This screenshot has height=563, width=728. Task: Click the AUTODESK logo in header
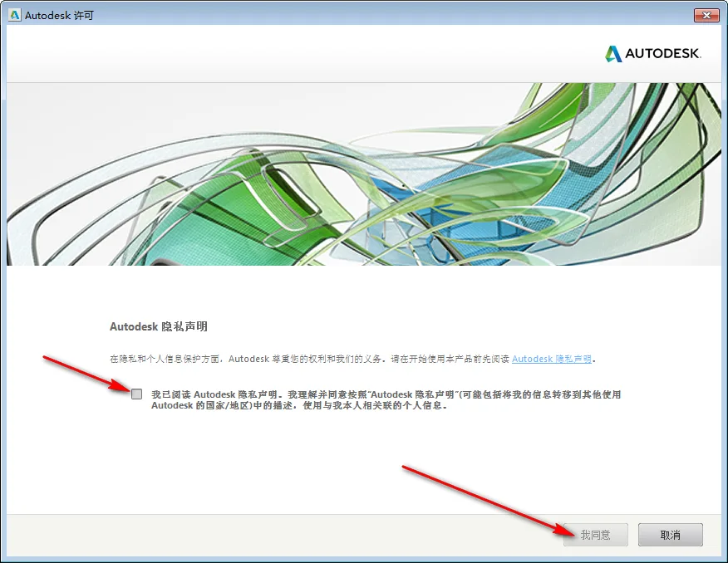[652, 54]
